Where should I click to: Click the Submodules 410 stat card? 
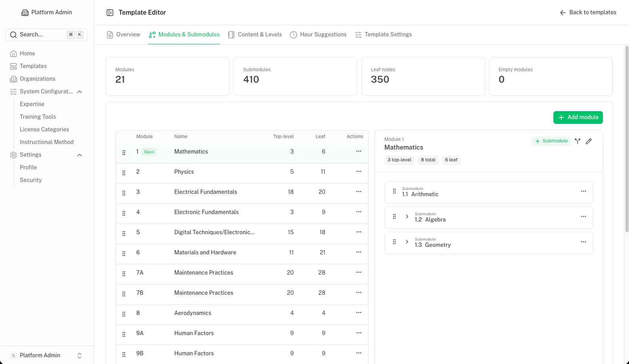pyautogui.click(x=295, y=76)
